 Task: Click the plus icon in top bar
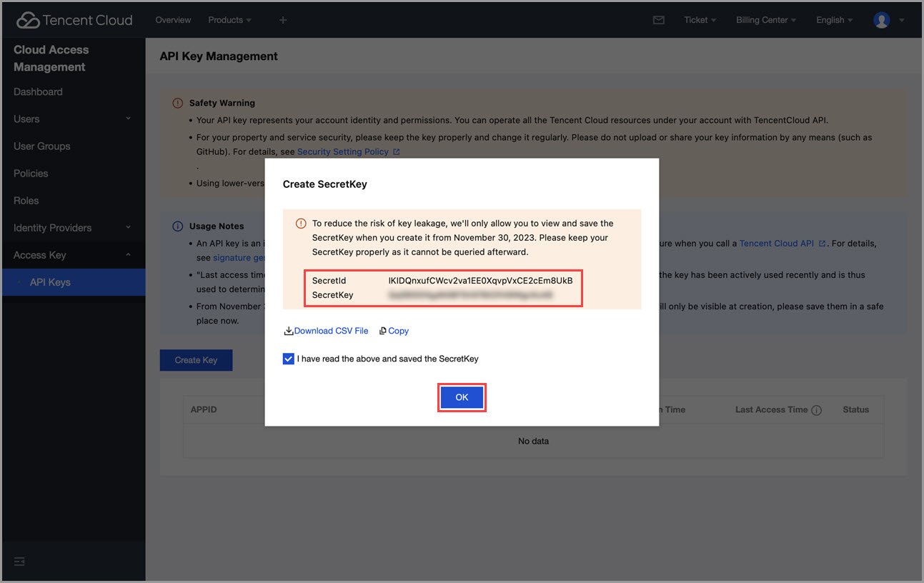pyautogui.click(x=283, y=20)
